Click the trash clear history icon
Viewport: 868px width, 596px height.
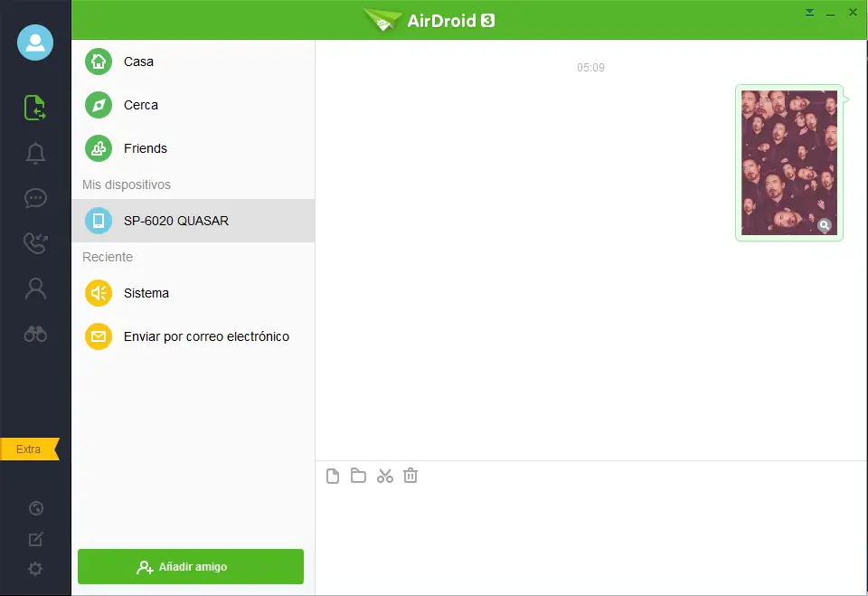pos(410,475)
